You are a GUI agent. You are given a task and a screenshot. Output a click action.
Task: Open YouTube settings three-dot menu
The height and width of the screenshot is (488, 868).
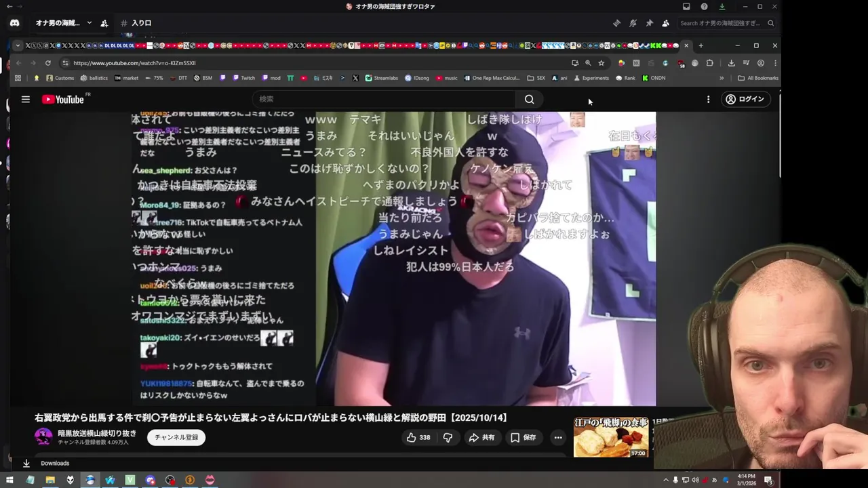pos(708,99)
